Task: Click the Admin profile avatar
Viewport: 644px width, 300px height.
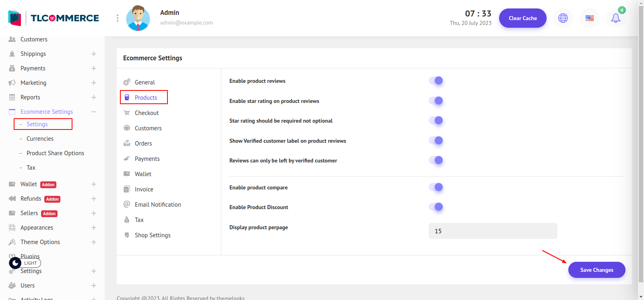Action: [x=138, y=18]
